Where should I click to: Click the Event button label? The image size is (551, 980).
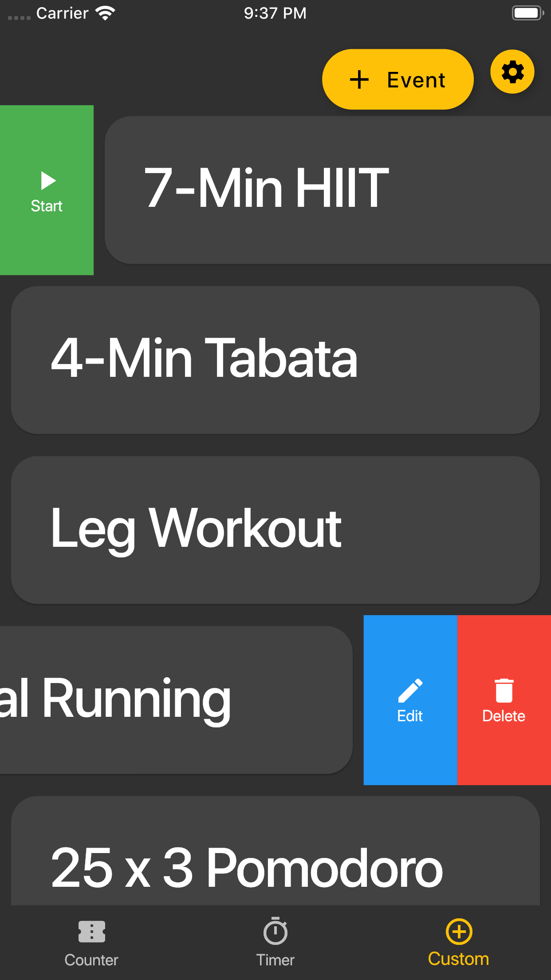click(416, 80)
